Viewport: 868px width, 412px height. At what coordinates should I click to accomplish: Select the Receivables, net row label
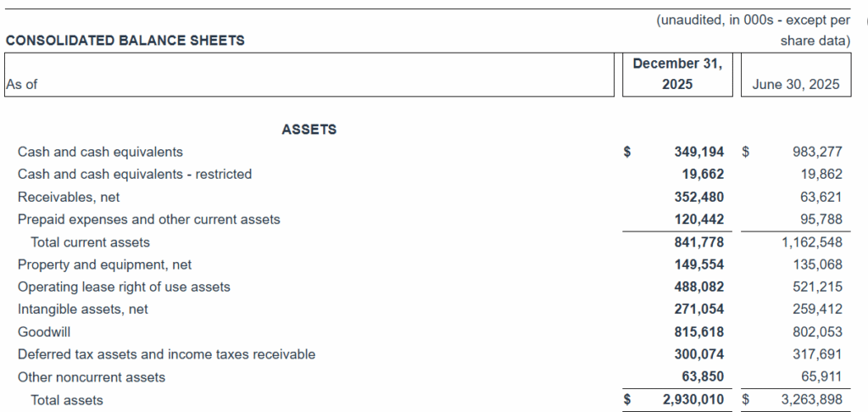coord(69,197)
